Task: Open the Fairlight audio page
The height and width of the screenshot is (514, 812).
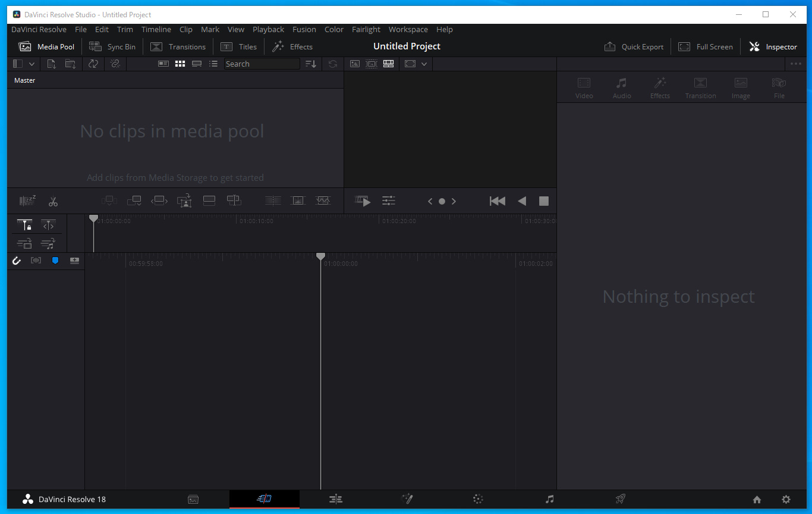Action: click(x=549, y=499)
